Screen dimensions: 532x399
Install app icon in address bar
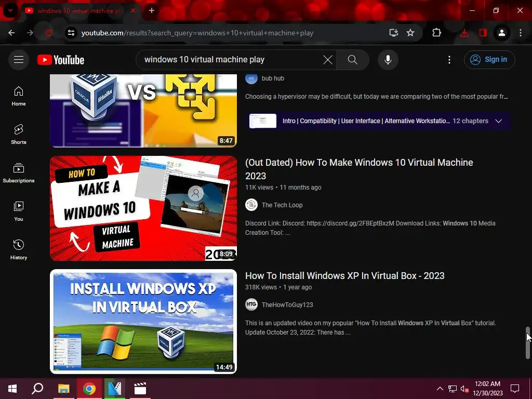[x=394, y=33]
